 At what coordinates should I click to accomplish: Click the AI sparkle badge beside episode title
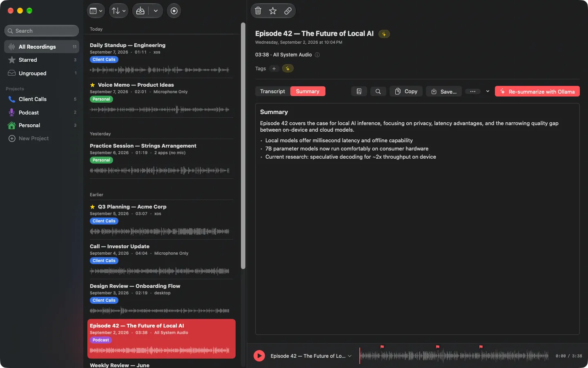[384, 34]
